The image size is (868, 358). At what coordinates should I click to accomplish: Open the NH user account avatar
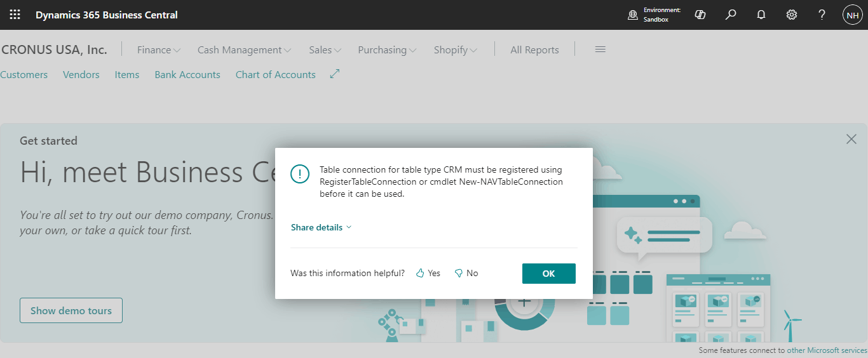[852, 15]
